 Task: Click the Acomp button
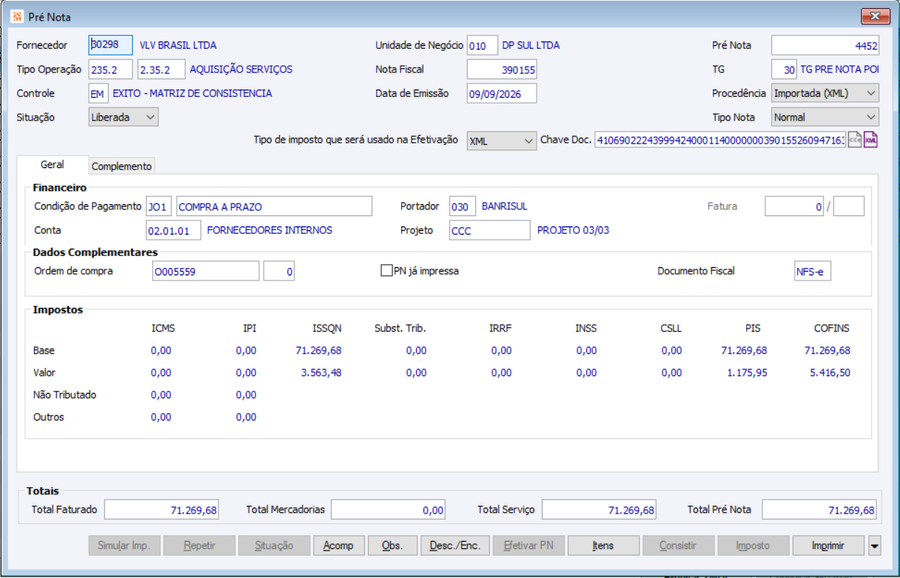click(x=339, y=545)
